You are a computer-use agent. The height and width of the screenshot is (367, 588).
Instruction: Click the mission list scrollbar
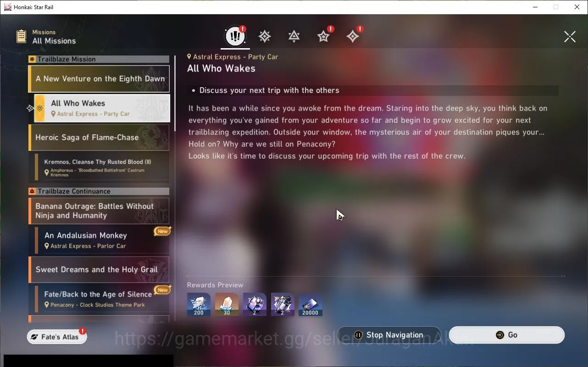tap(175, 94)
